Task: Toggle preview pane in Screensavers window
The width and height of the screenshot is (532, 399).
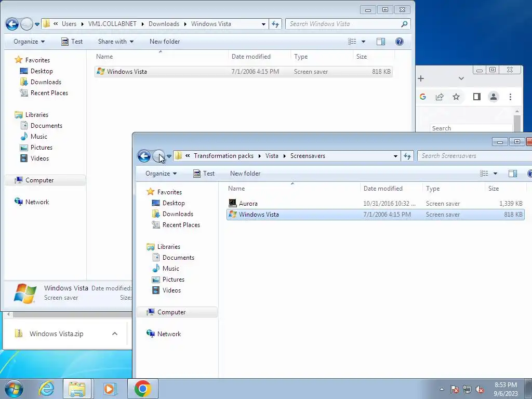Action: pos(513,174)
